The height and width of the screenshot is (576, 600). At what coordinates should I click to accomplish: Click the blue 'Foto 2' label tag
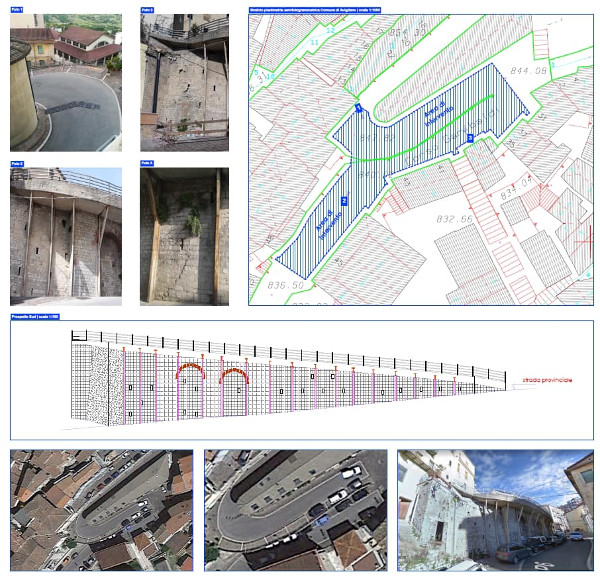click(x=17, y=163)
